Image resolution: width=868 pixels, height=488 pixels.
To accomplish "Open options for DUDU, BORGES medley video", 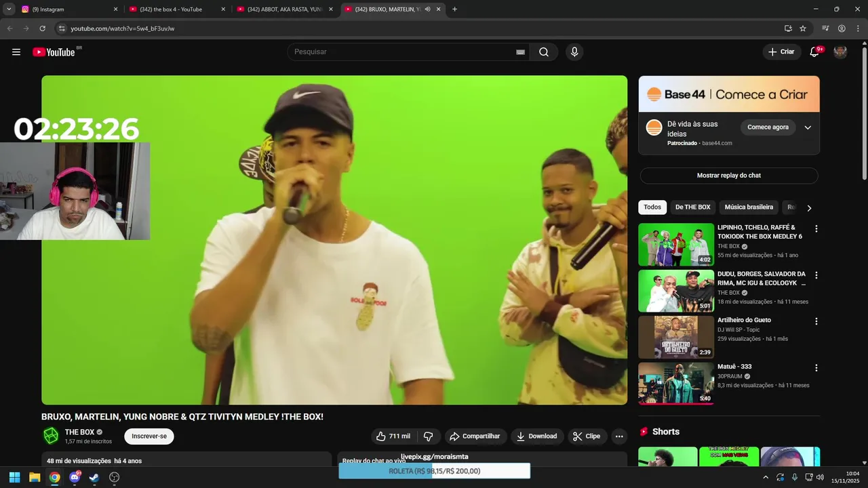I will point(816,275).
